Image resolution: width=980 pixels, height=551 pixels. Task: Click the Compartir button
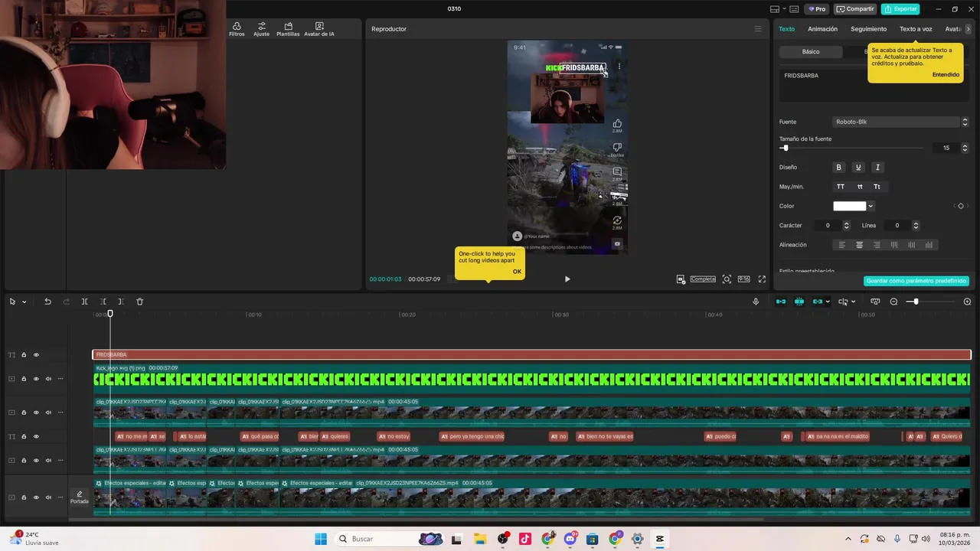click(x=855, y=9)
